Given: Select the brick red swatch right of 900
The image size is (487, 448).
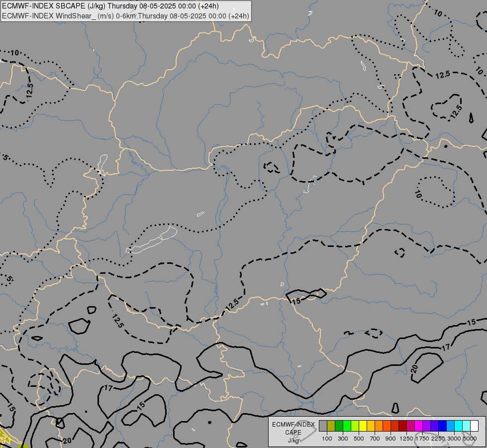Looking at the screenshot, I should [x=395, y=426].
